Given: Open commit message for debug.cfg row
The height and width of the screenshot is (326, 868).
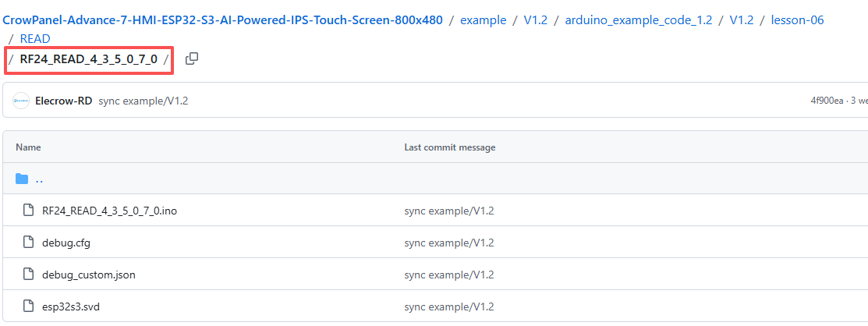Looking at the screenshot, I should [x=449, y=243].
